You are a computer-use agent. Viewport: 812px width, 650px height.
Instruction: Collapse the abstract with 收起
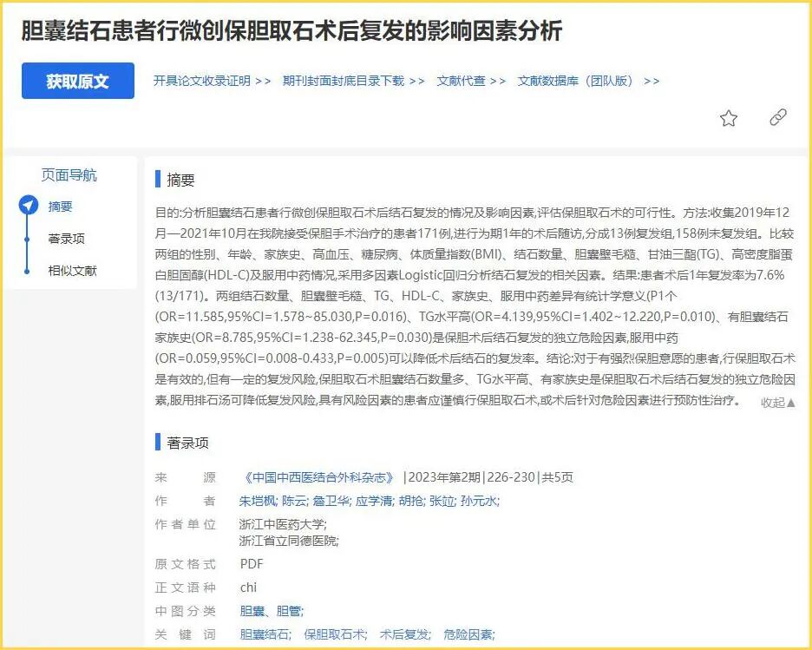[x=778, y=403]
